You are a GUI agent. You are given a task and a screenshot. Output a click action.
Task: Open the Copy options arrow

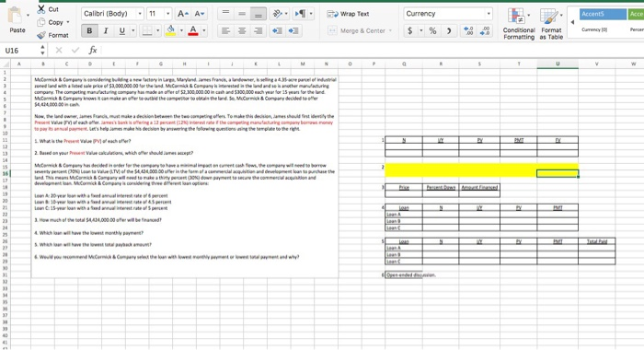click(x=68, y=22)
